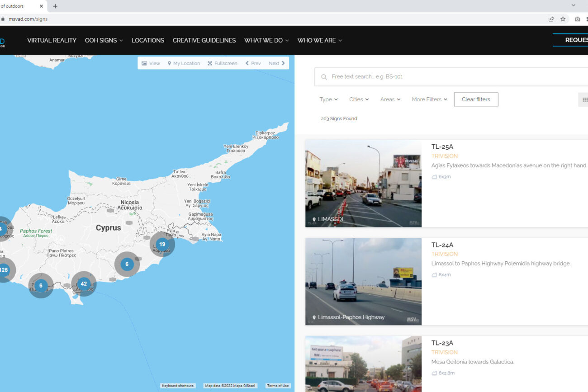This screenshot has width=588, height=392.
Task: Click the map cluster marker showing 42
Action: coord(84,284)
